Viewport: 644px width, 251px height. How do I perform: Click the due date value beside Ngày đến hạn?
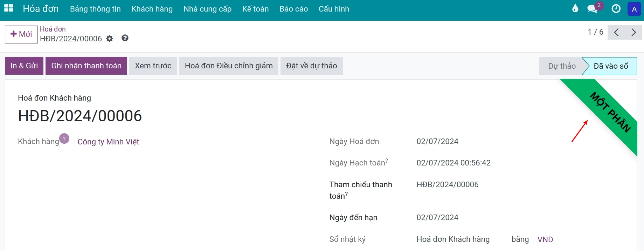[437, 217]
